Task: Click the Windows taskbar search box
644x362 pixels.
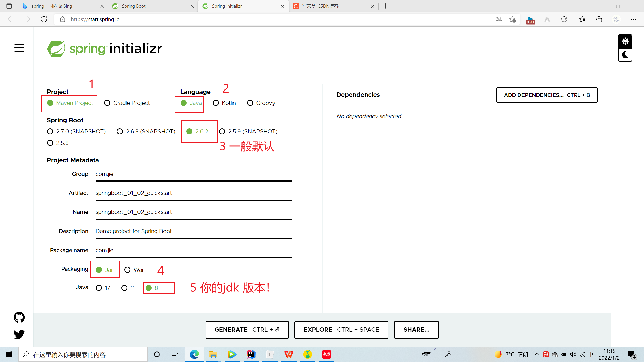Action: click(x=83, y=354)
